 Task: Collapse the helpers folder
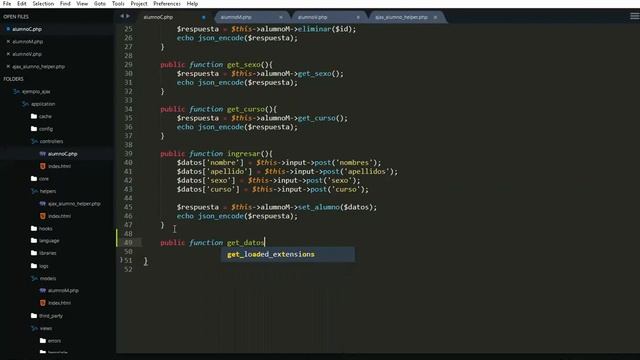click(34, 191)
